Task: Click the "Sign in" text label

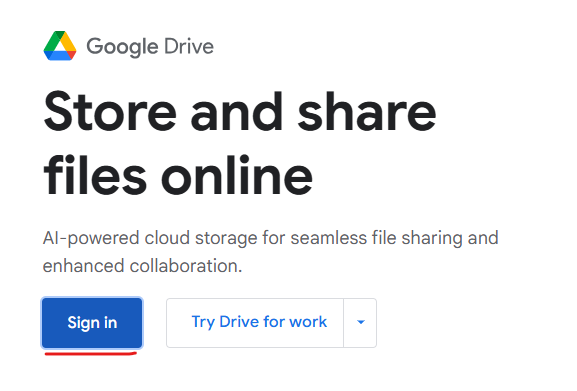Action: 92,323
